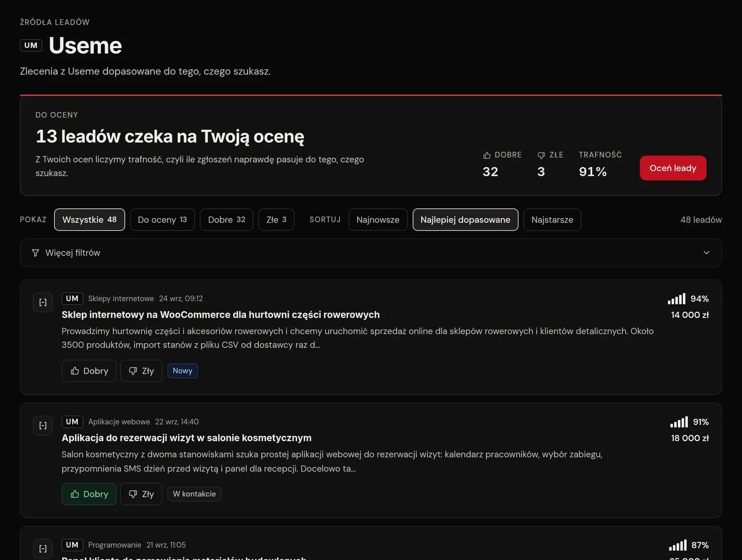
Task: Click signal bars icon next to 91% match
Action: coord(679,422)
